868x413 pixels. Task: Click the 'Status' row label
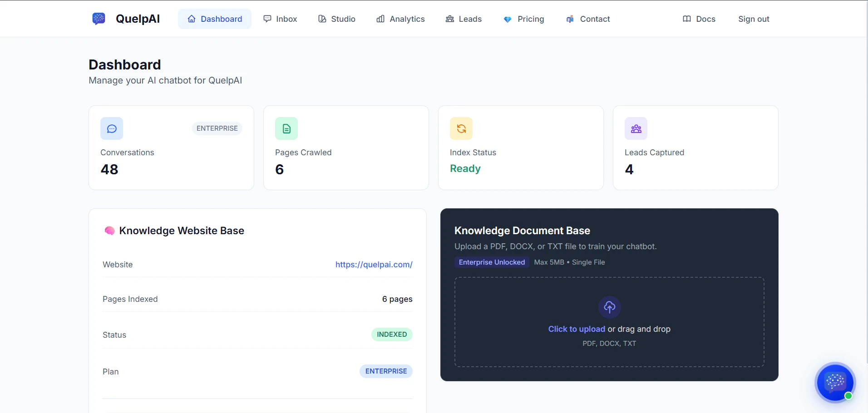click(114, 335)
